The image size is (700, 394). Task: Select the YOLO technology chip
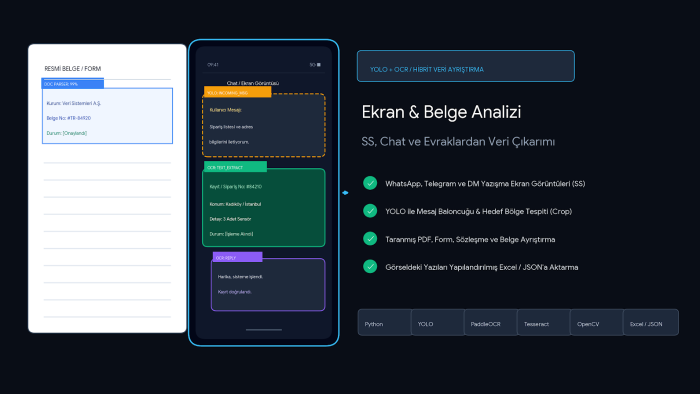438,323
